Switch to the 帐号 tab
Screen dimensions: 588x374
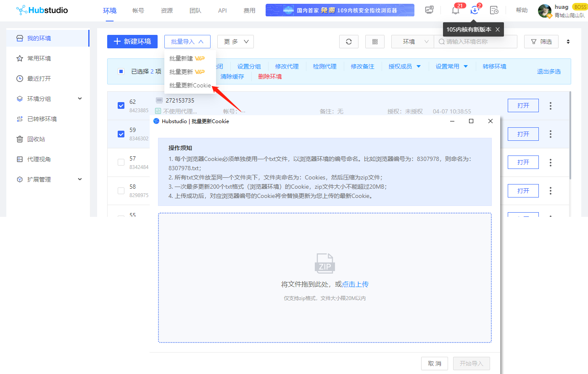[x=138, y=11]
